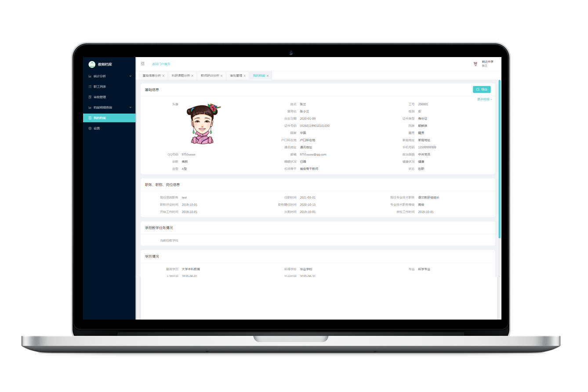Viewport: 588px width, 392px height.
Task: Close the 我的档案 tab
Action: 268,76
